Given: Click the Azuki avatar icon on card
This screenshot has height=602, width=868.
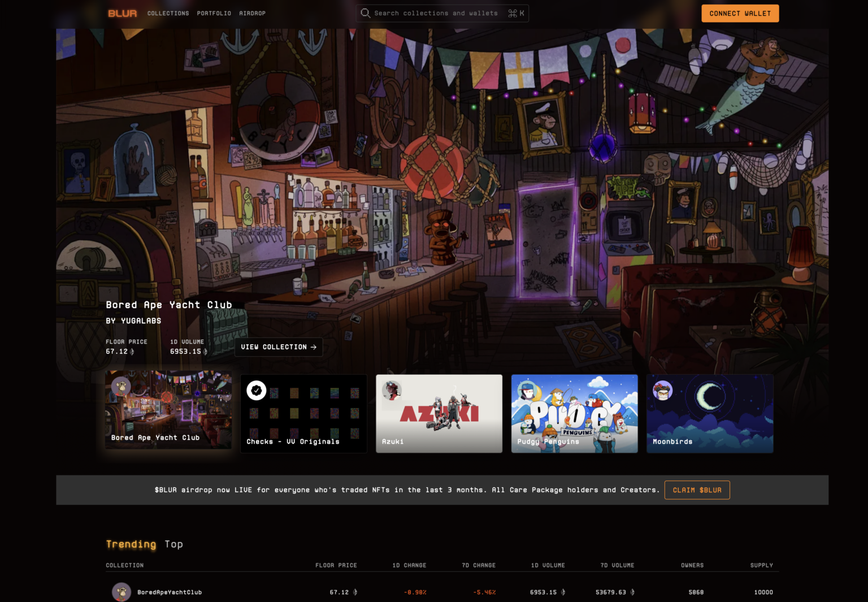Looking at the screenshot, I should 392,390.
